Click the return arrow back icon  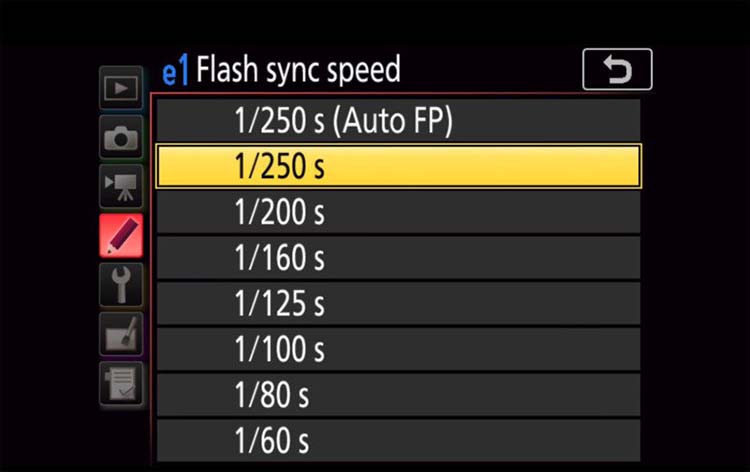(617, 69)
